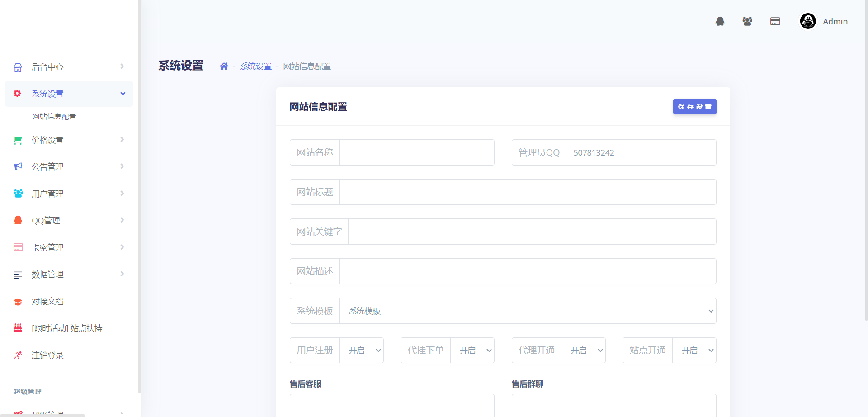Open 价格设置 menu item
This screenshot has height=417, width=868.
(69, 140)
